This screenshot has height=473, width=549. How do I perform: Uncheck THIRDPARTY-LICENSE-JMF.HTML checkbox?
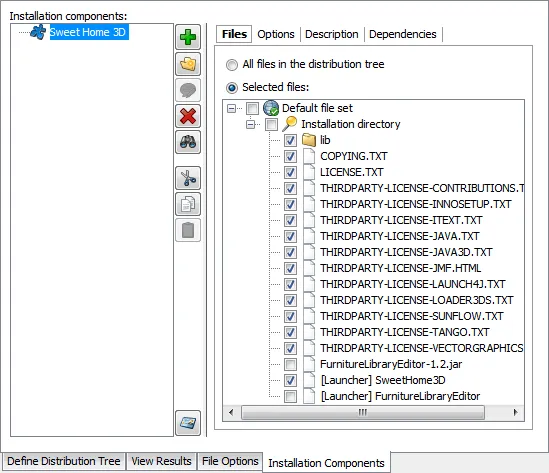click(290, 269)
